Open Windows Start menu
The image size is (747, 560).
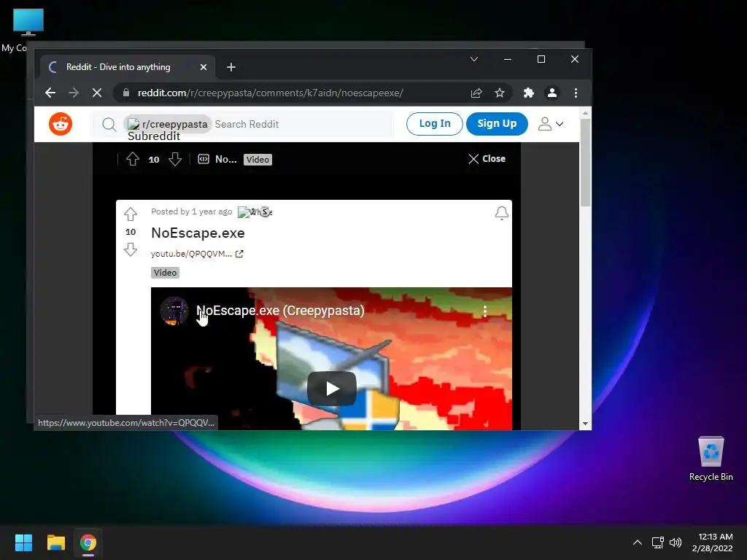[23, 542]
